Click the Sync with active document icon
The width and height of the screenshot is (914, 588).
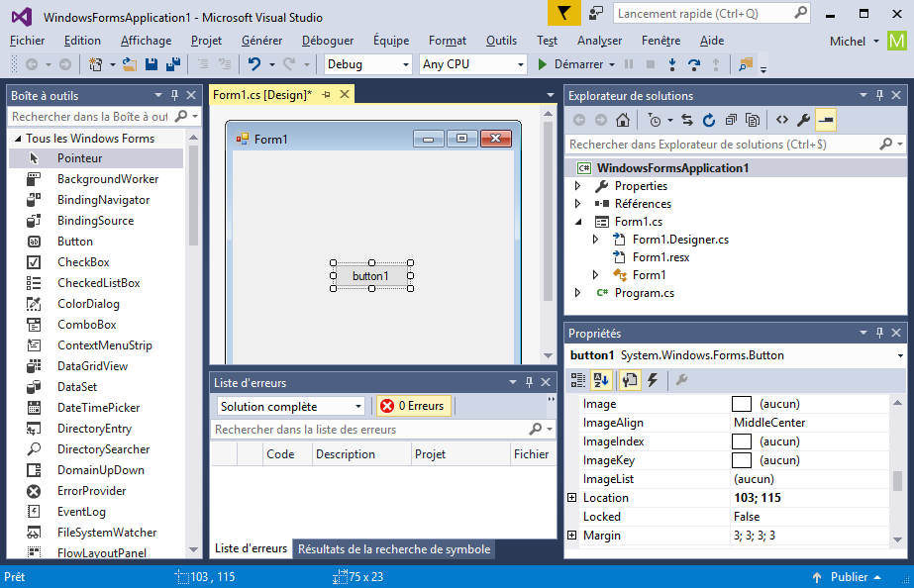click(x=687, y=120)
